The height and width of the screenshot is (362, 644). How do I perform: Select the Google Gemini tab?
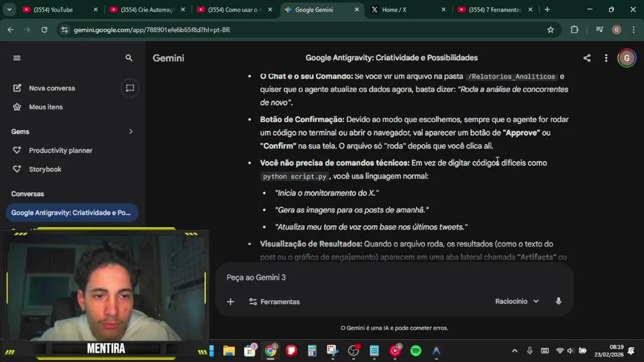click(322, 10)
